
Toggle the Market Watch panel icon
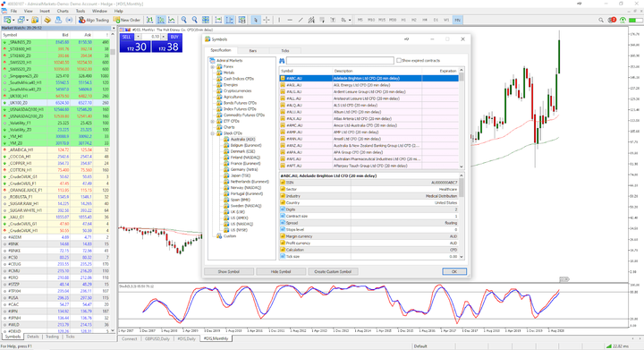pos(35,20)
